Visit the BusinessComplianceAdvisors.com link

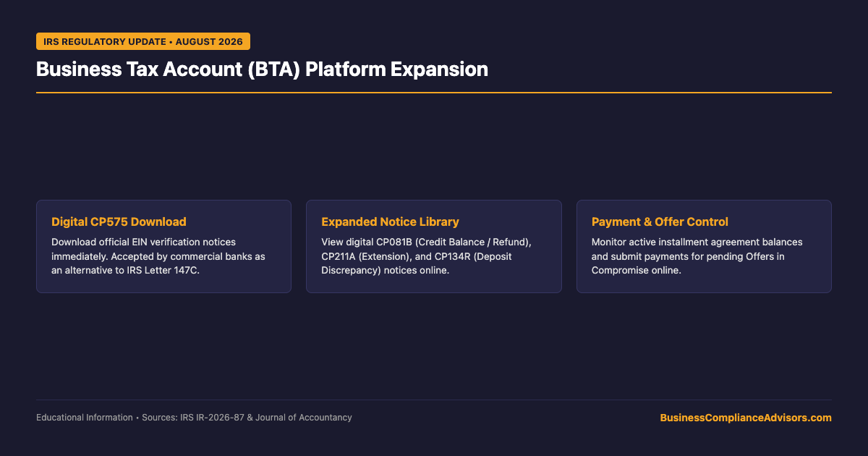tap(746, 418)
